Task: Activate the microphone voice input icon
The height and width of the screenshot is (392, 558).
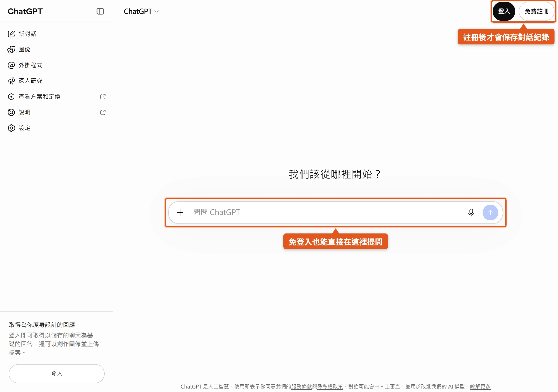Action: [471, 213]
